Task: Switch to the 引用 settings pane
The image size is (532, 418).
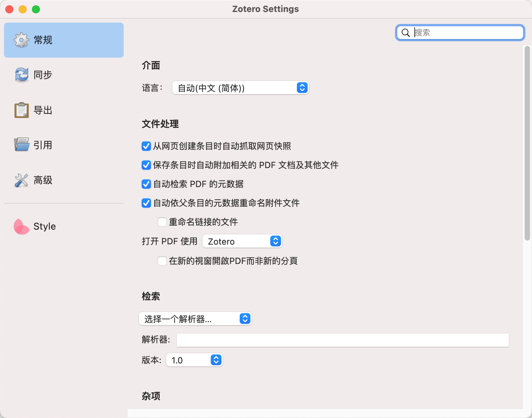Action: pyautogui.click(x=64, y=145)
